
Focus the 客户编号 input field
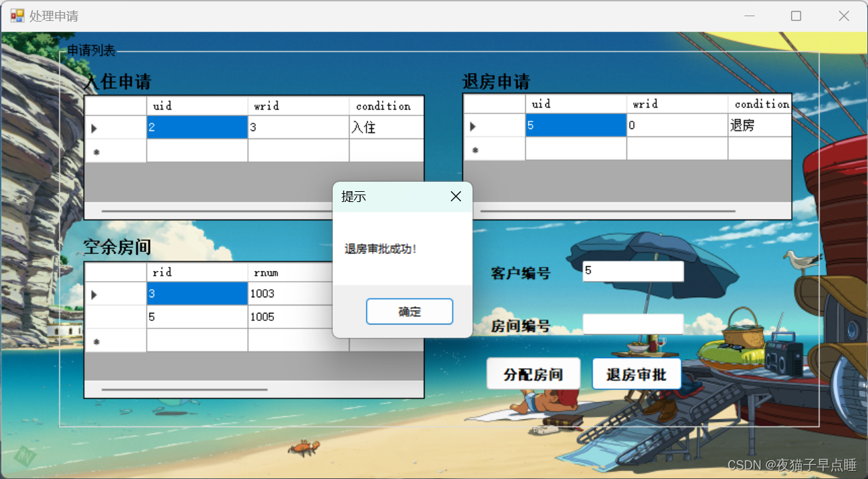coord(633,271)
